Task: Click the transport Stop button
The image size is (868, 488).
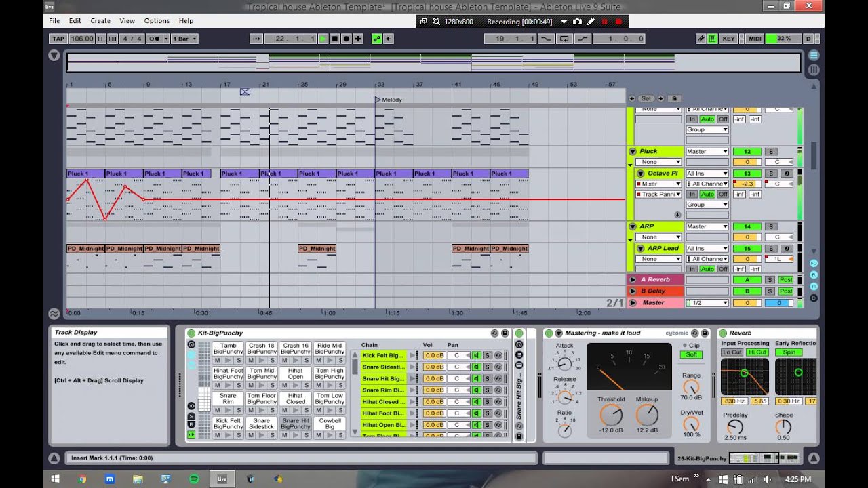Action: coord(334,39)
